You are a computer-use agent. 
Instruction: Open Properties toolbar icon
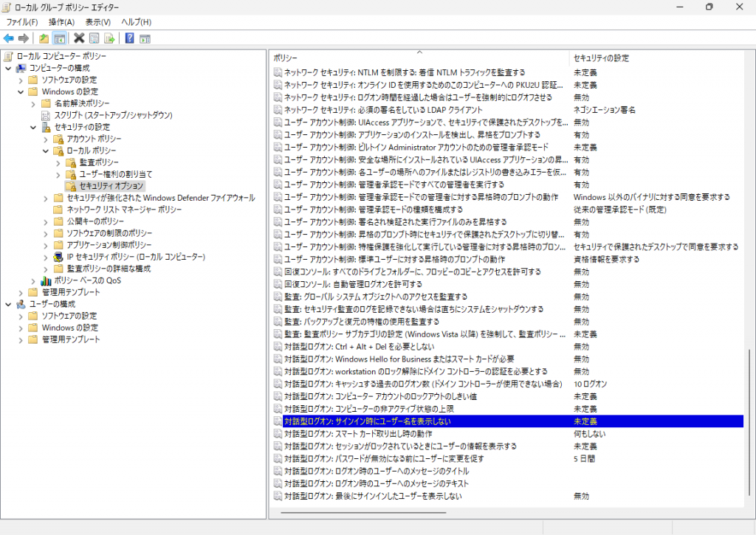coord(94,38)
